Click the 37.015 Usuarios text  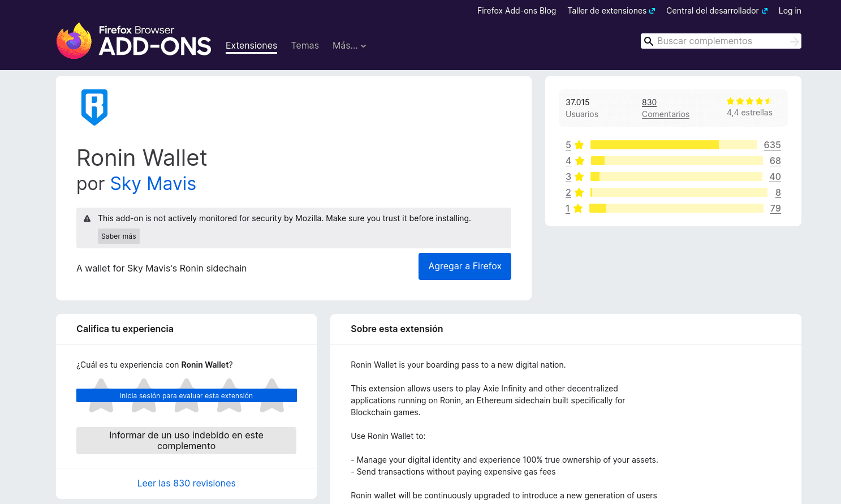click(582, 108)
